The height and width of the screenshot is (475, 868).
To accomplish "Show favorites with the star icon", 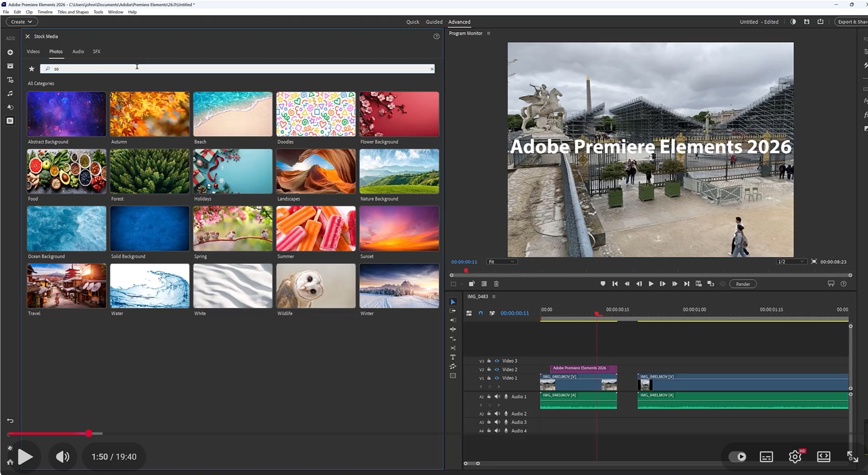I will [32, 69].
